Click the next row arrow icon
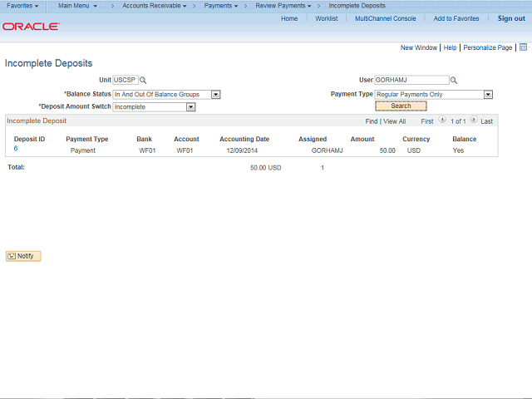Image resolution: width=532 pixels, height=399 pixels. tap(474, 120)
